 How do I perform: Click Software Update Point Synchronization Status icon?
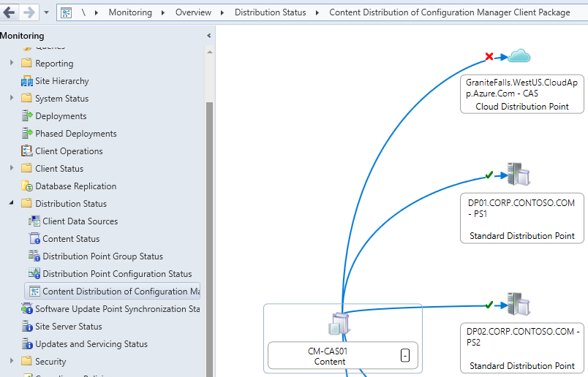(27, 309)
